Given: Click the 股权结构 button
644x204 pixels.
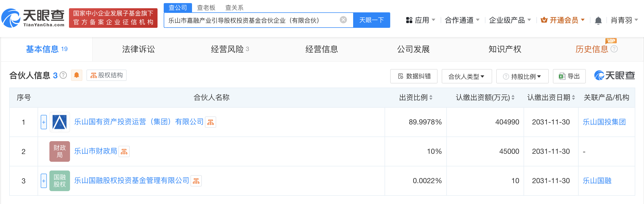Looking at the screenshot, I should pyautogui.click(x=107, y=75).
